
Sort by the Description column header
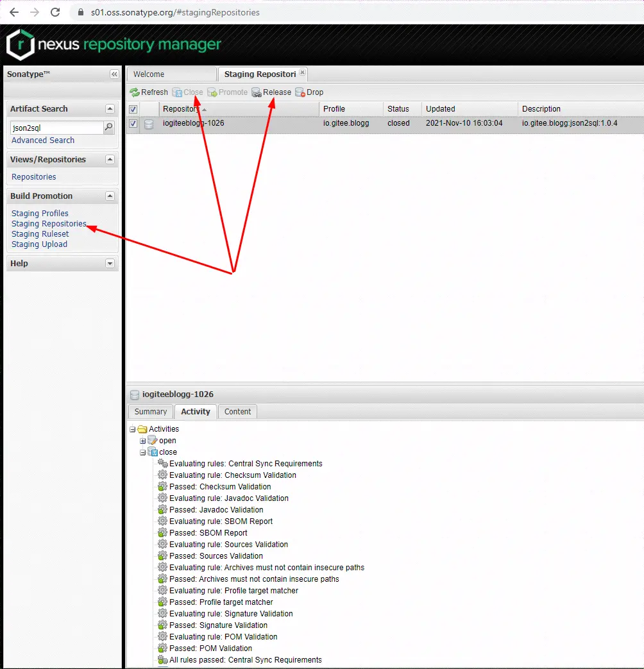pyautogui.click(x=581, y=109)
